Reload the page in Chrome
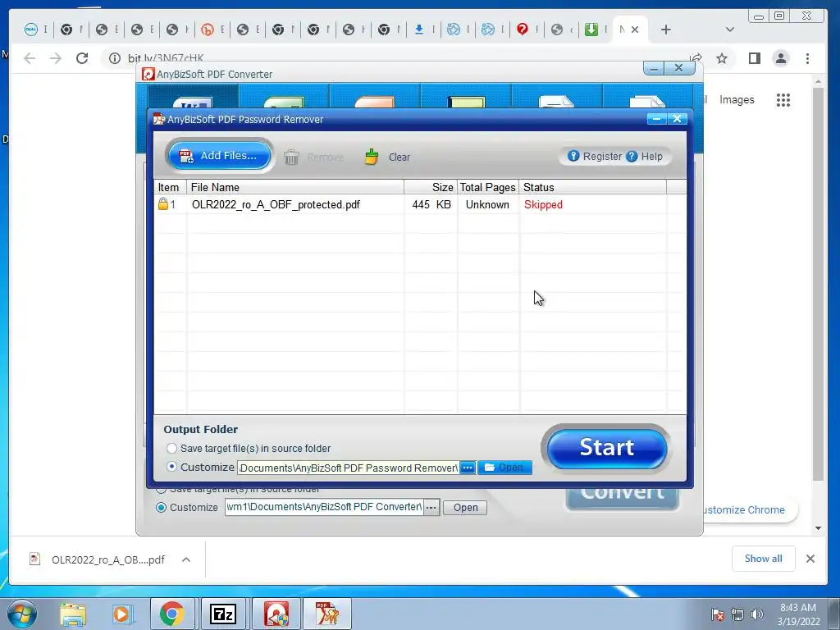Viewport: 840px width, 630px height. (82, 58)
